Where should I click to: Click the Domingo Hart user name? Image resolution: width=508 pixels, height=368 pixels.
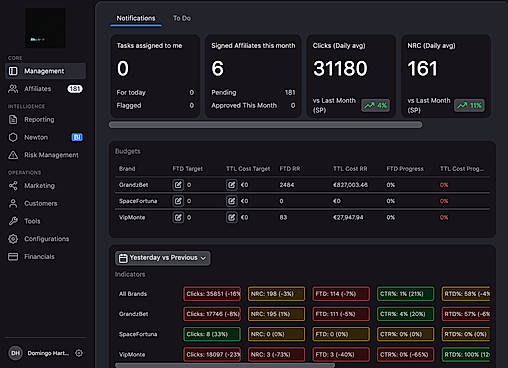(x=48, y=353)
